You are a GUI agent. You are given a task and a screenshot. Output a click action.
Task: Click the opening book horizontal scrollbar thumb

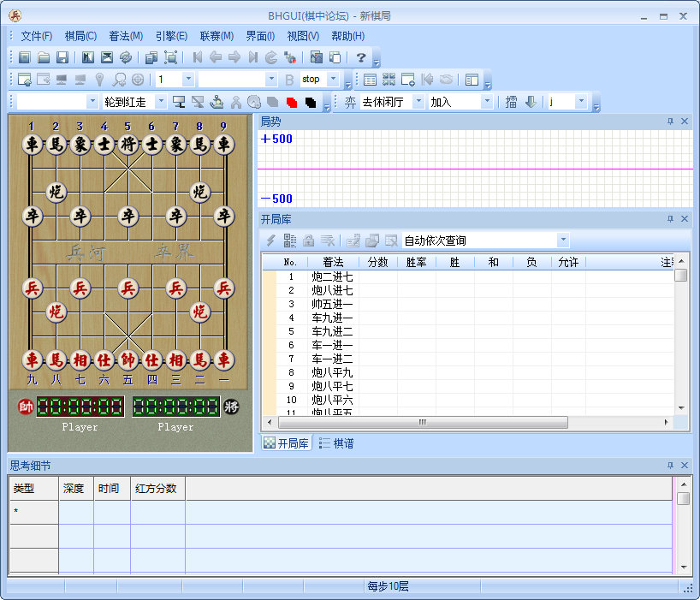tap(423, 422)
